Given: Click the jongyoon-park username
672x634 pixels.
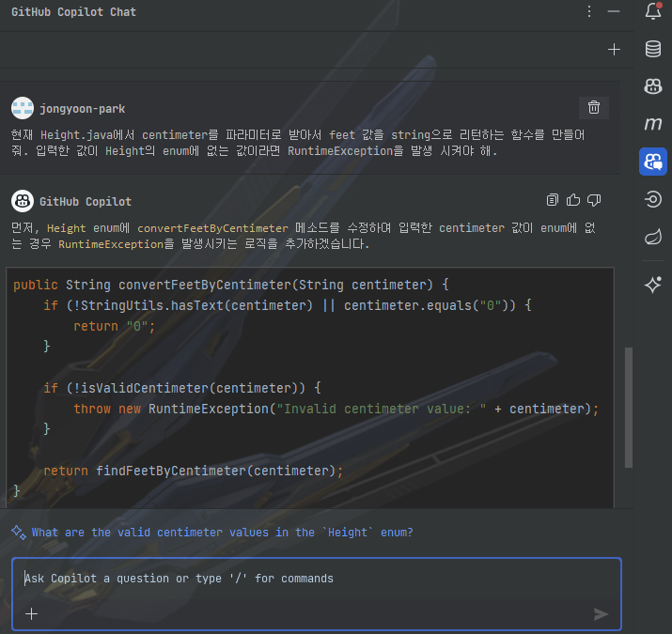Looking at the screenshot, I should click(x=83, y=109).
